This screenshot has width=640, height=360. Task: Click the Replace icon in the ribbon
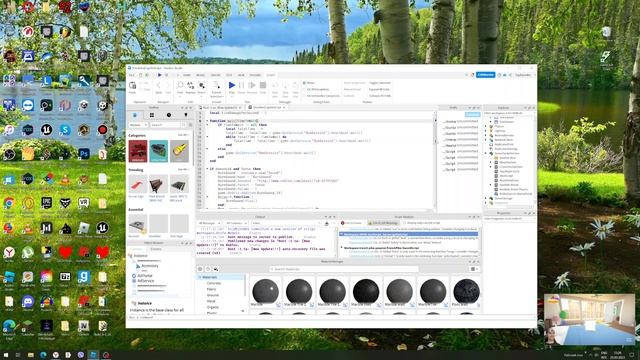tap(191, 85)
